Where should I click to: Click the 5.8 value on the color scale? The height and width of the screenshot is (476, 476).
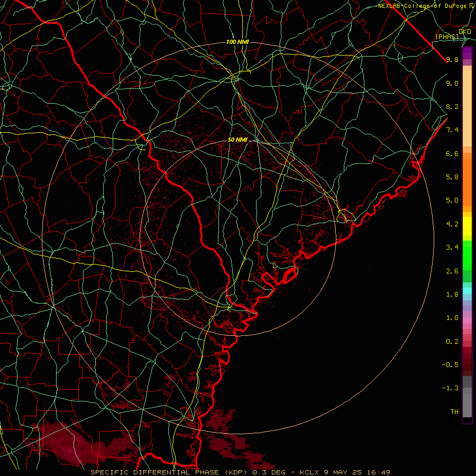pyautogui.click(x=452, y=177)
